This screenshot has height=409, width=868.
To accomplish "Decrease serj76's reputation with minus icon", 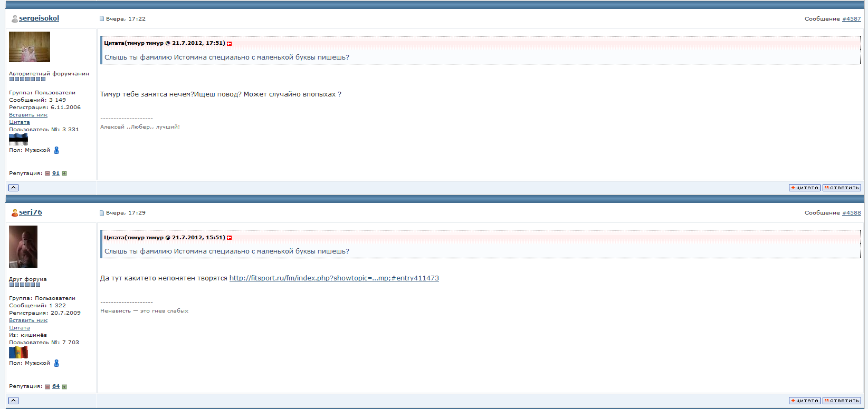I will (47, 387).
